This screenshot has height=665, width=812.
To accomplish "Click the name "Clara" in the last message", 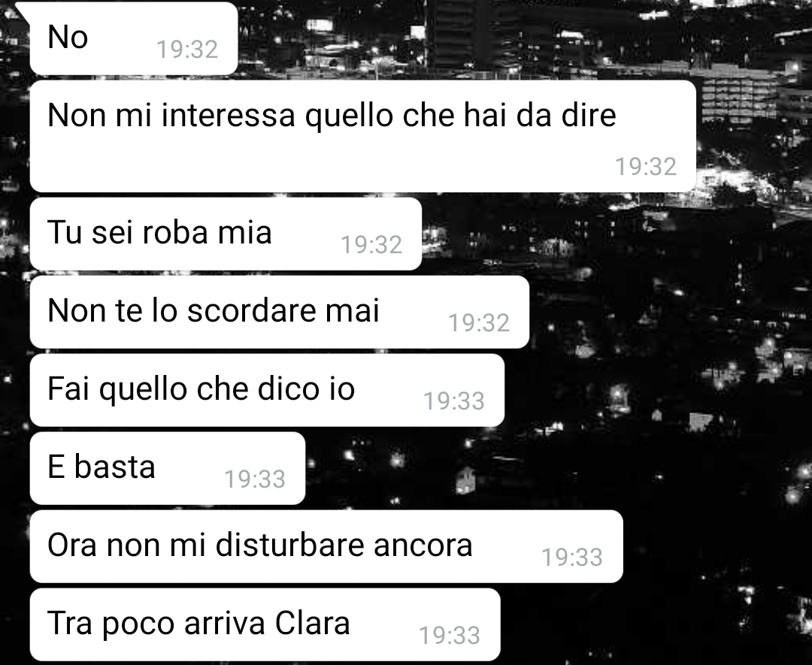I will click(x=312, y=623).
